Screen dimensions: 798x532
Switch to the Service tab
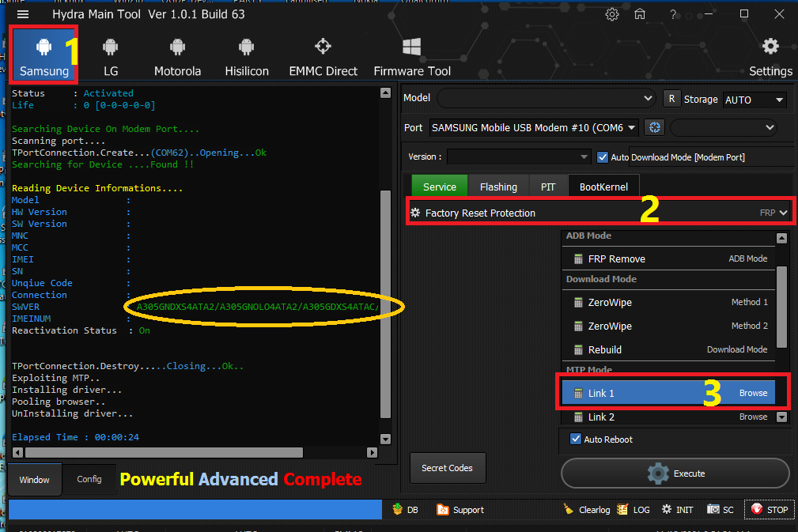439,187
